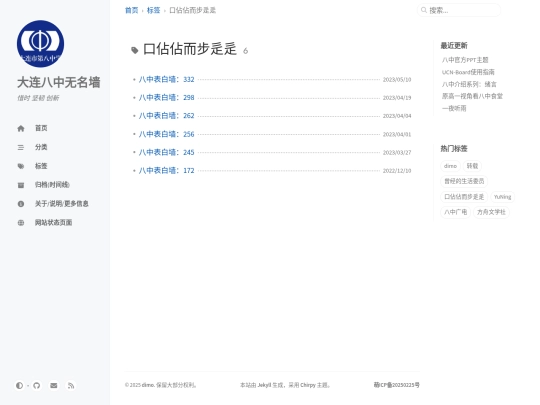Click inside the search field
Image resolution: width=540 pixels, height=405 pixels.
click(459, 10)
